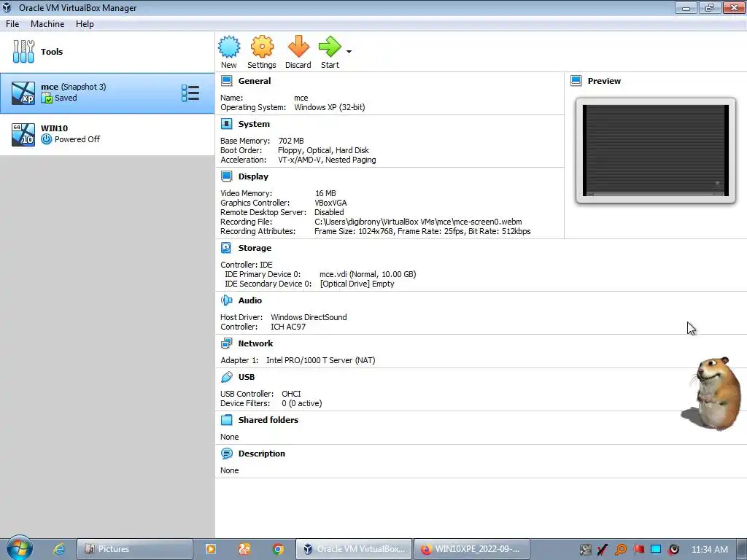The width and height of the screenshot is (747, 560).
Task: Open the mce machine tools list menu icon
Action: click(190, 93)
